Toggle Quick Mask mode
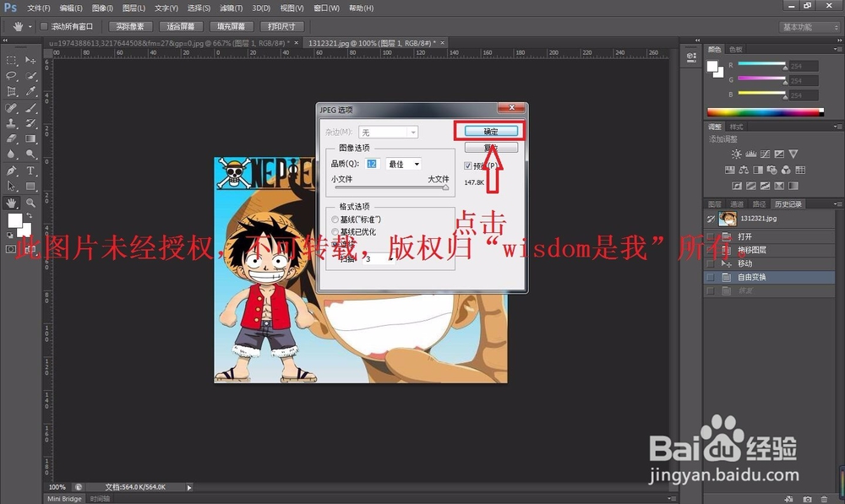Image resolution: width=845 pixels, height=504 pixels. pos(11,249)
